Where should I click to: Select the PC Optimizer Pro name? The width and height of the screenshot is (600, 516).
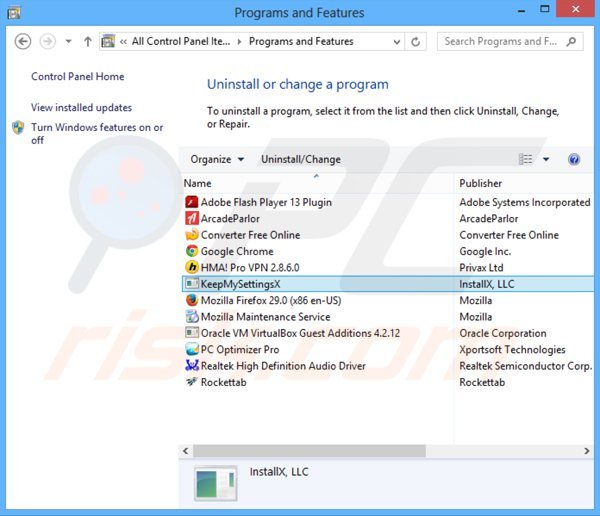240,349
